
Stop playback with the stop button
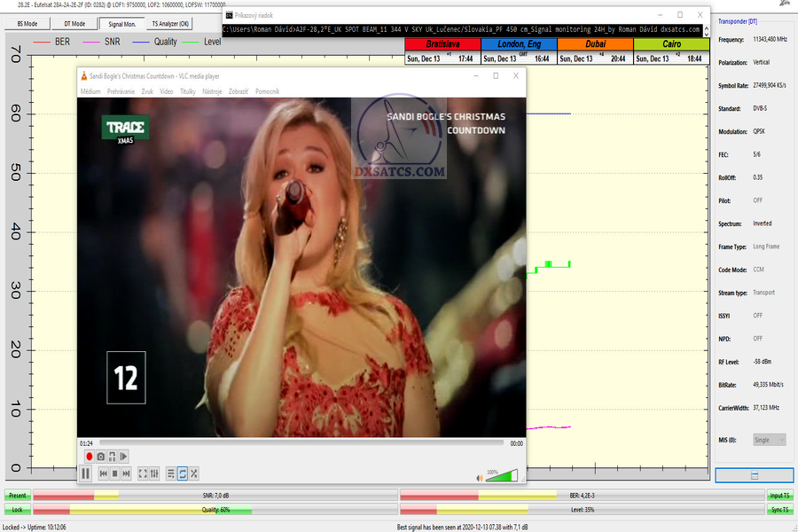[115, 473]
